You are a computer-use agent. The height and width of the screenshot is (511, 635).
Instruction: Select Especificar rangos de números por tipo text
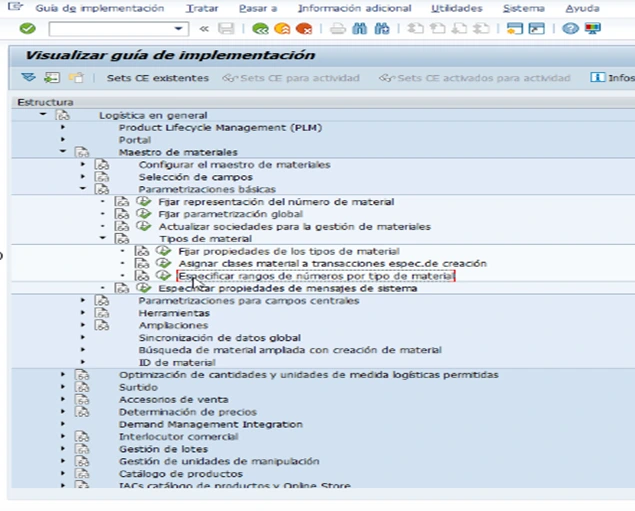[316, 276]
